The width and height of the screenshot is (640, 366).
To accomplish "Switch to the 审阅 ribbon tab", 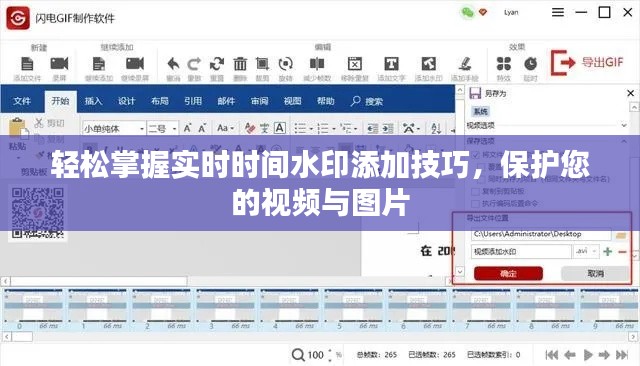I will (259, 101).
